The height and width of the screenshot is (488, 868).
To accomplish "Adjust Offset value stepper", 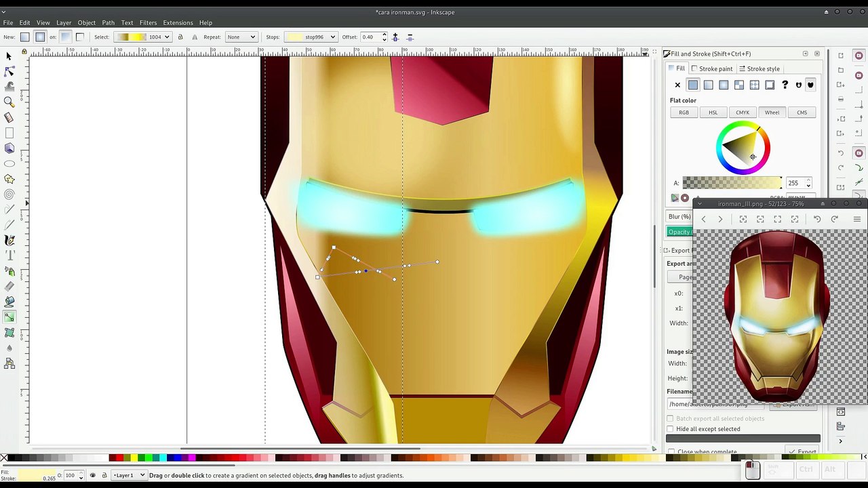I will 384,37.
